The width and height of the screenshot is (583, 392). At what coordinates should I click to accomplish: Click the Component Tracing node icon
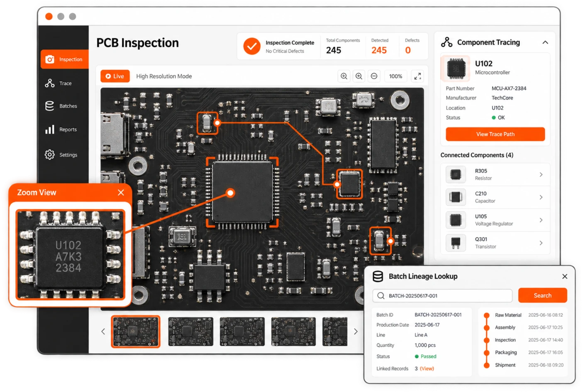click(x=447, y=42)
